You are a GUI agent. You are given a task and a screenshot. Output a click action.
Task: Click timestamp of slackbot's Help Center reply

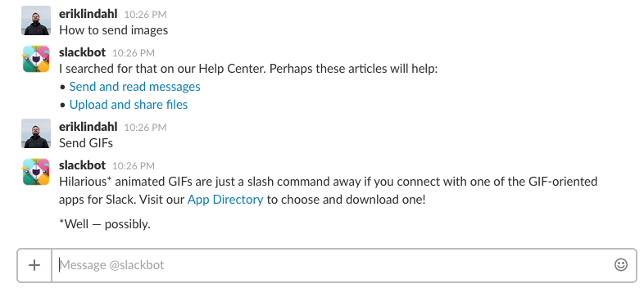coord(134,53)
